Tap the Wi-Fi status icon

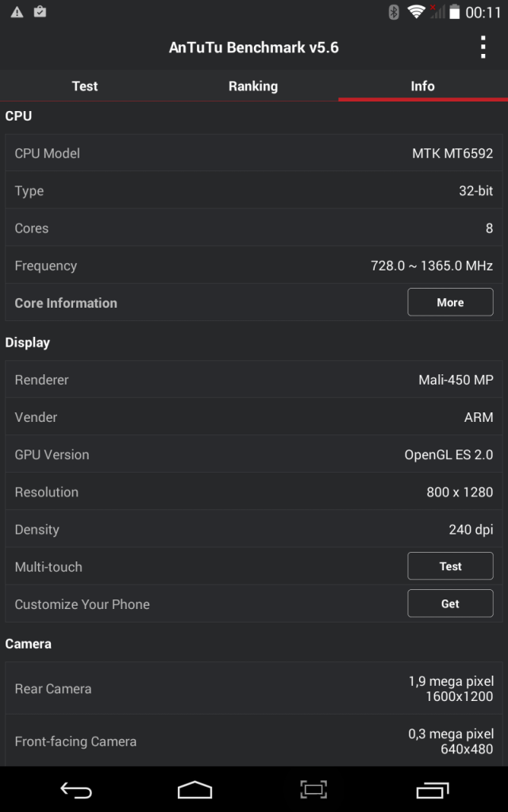click(416, 12)
